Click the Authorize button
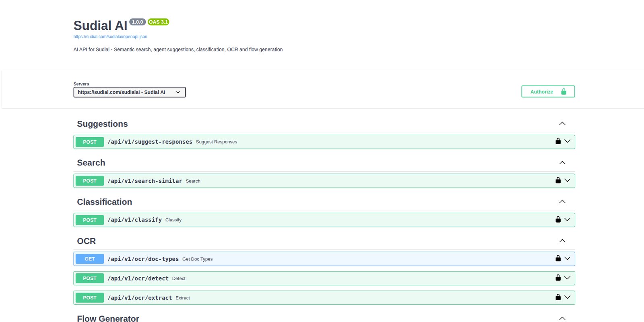 548,91
